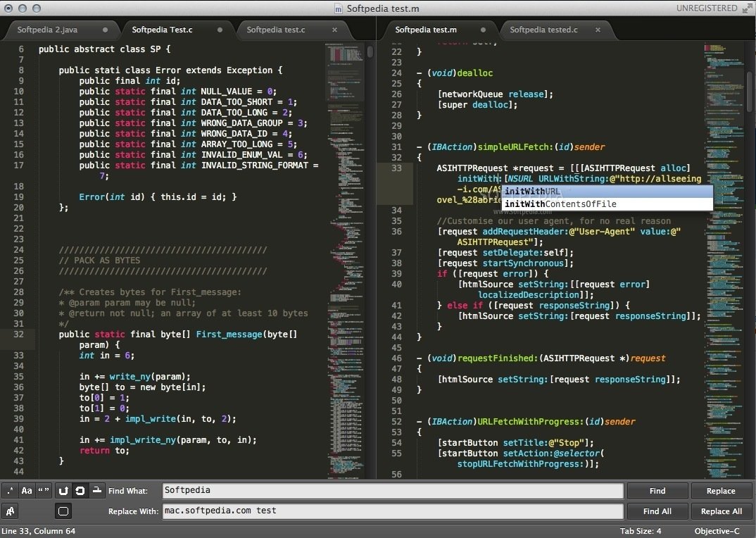Toggle the wrap around search icon
This screenshot has width=756, height=538.
(80, 491)
